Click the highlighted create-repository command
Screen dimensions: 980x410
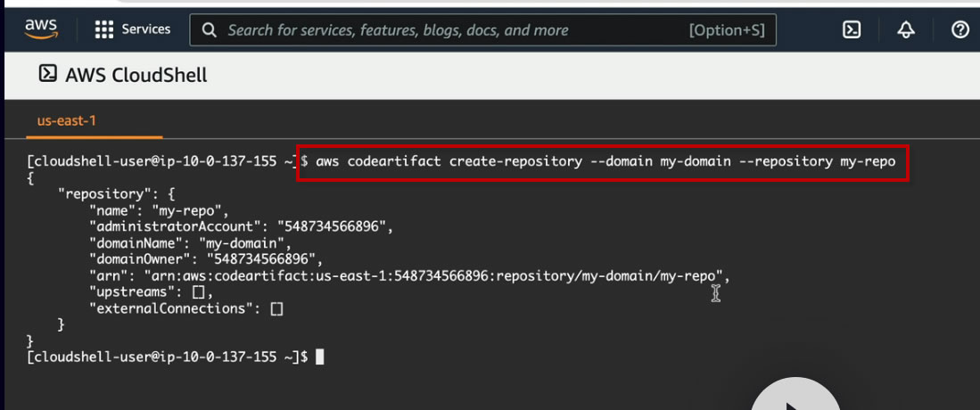pos(604,162)
